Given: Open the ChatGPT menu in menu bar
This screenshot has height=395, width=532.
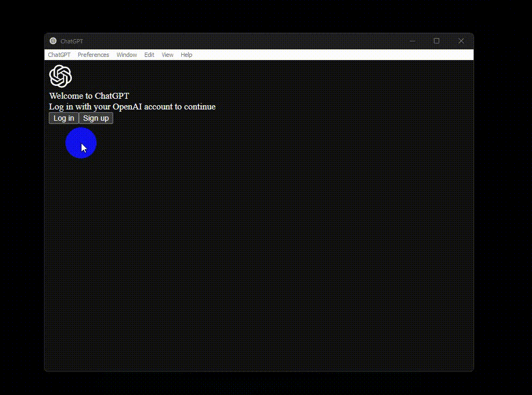Looking at the screenshot, I should click(59, 55).
